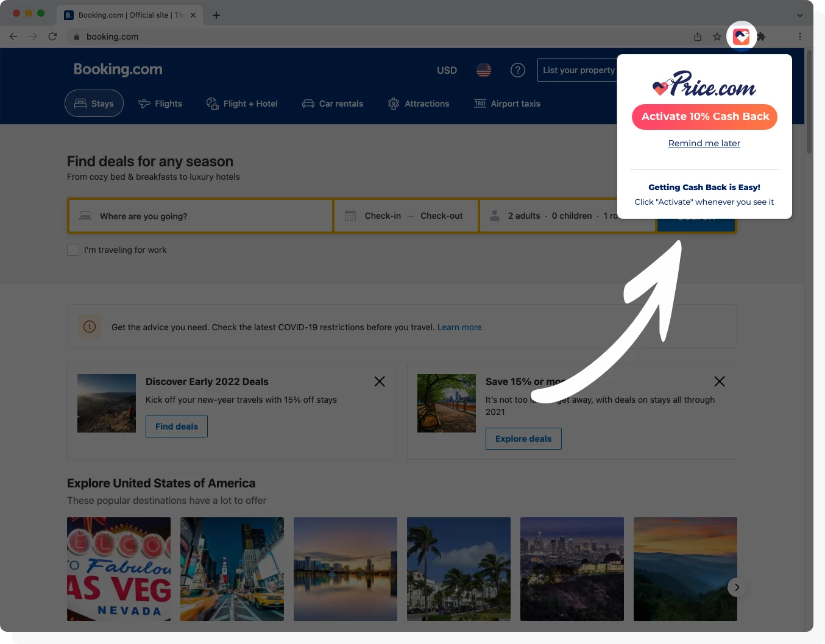Viewport: 825px width, 644px height.
Task: Open the Flights section
Action: coord(160,103)
